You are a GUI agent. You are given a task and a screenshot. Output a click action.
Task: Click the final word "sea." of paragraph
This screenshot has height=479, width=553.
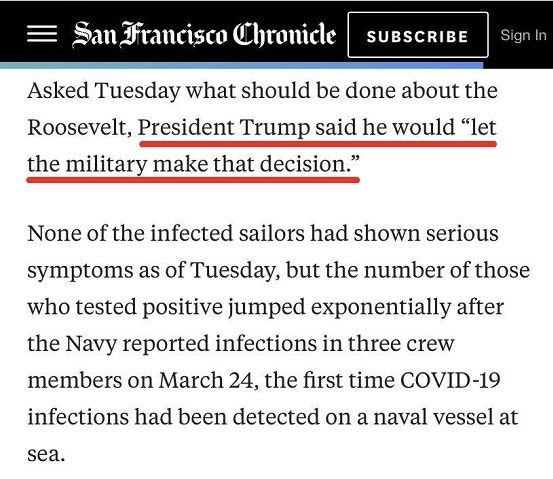[46, 454]
